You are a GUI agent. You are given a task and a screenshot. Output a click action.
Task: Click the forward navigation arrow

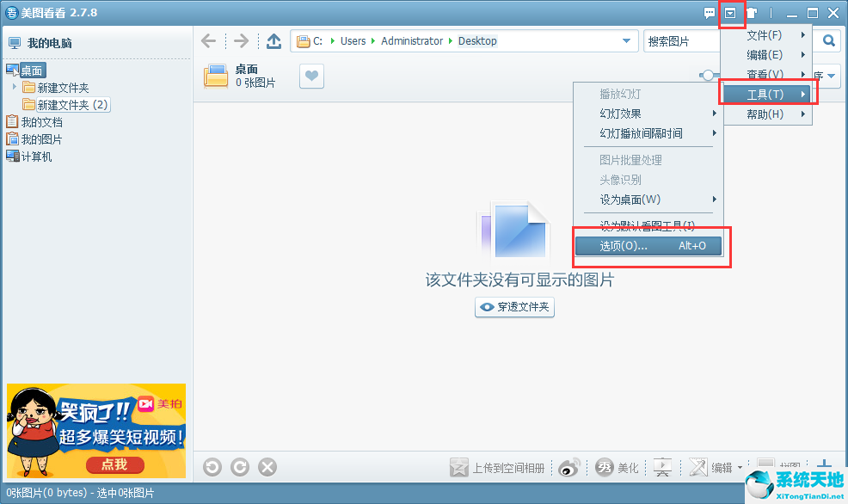click(x=241, y=41)
